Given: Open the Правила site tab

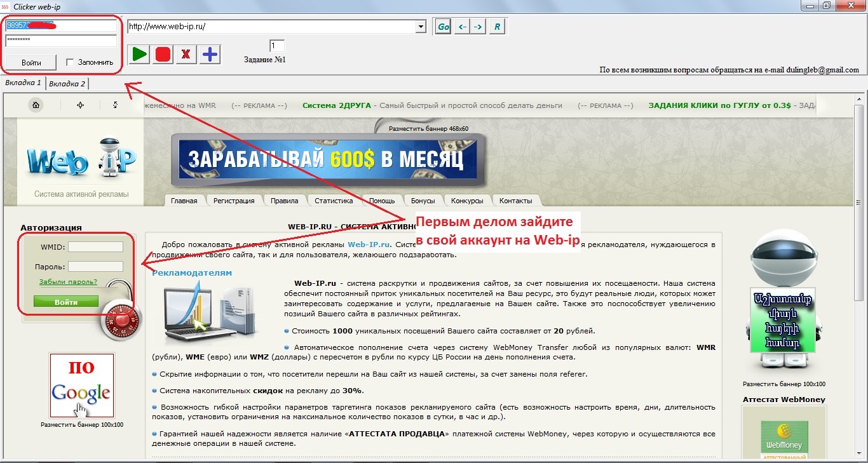Looking at the screenshot, I should coord(284,201).
